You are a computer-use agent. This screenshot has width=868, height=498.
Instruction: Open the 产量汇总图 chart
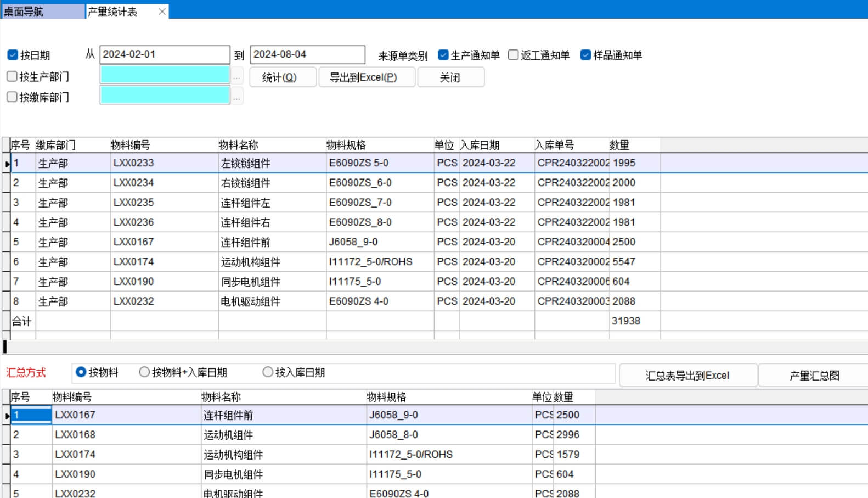pos(814,376)
